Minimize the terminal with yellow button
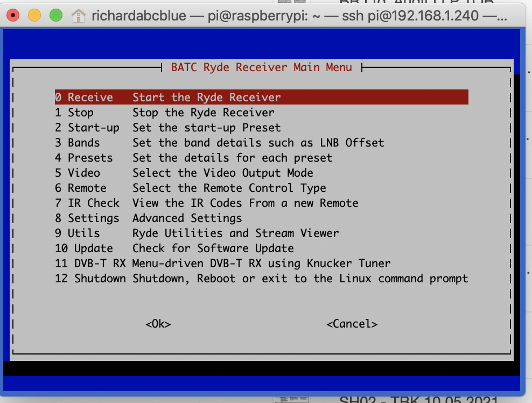The width and height of the screenshot is (532, 403). click(x=34, y=15)
